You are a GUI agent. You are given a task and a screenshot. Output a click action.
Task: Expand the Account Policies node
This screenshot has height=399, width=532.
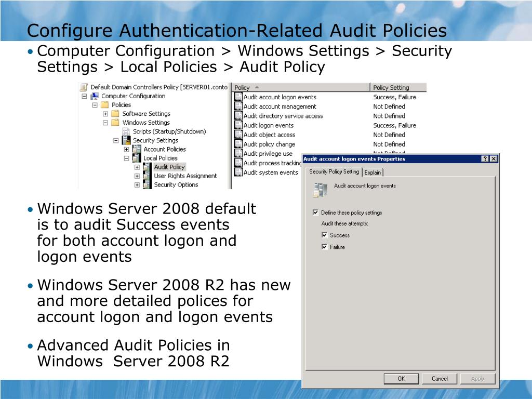pos(126,149)
